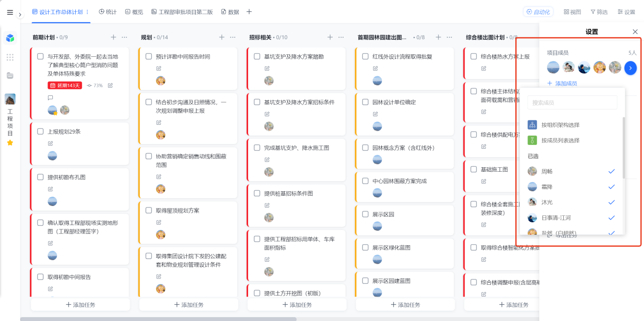
Task: Open the folder icon in left sidebar
Action: 10,75
